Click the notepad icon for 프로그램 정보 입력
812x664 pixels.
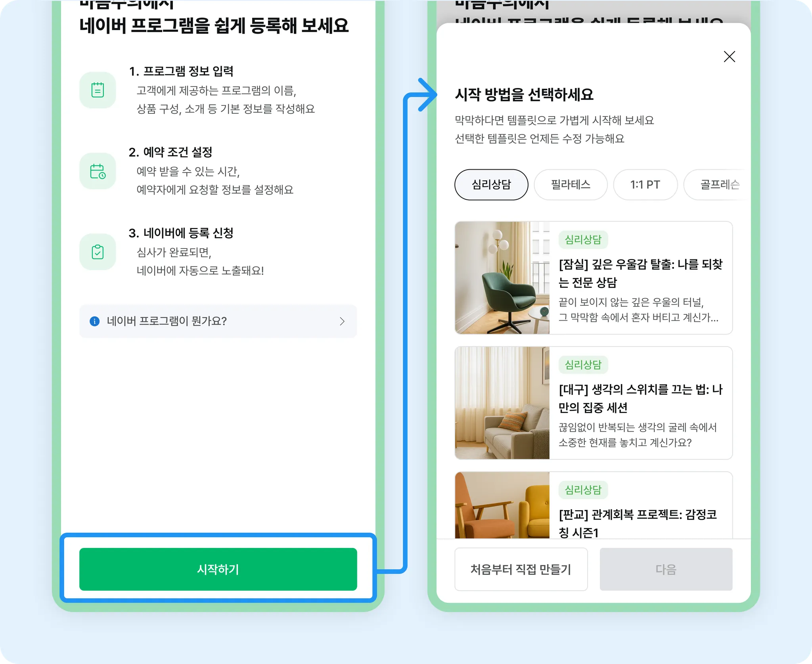pos(98,90)
